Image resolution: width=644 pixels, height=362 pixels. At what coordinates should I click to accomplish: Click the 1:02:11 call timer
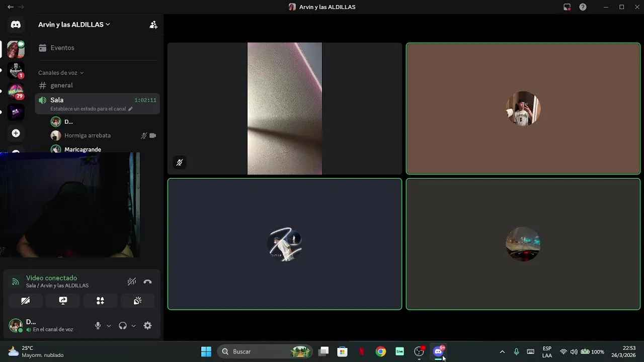click(145, 100)
